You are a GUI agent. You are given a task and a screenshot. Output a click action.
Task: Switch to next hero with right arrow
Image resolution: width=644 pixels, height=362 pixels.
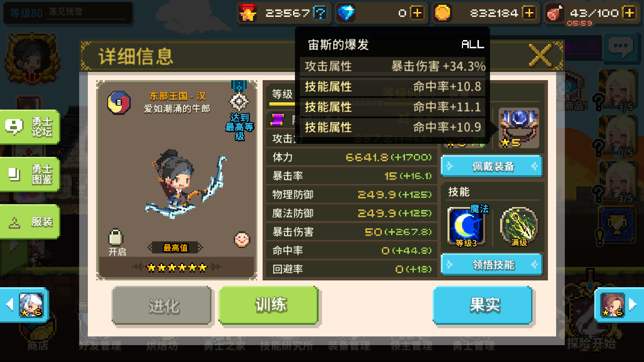click(619, 305)
